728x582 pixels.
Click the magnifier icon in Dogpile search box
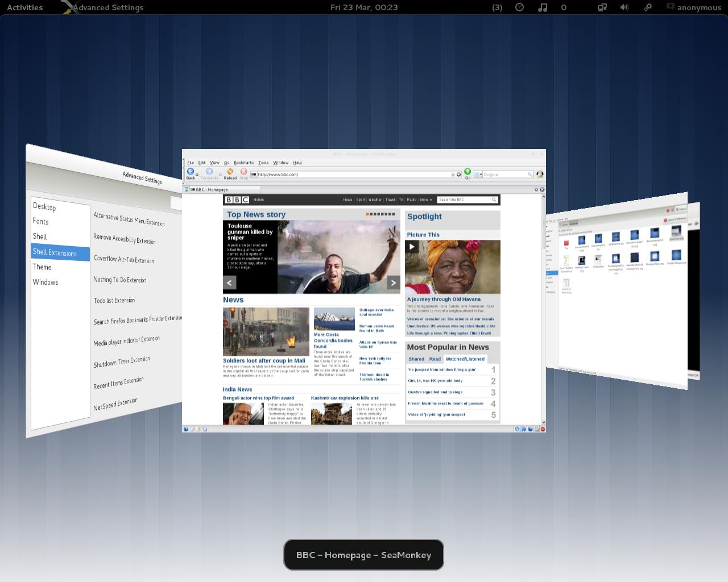click(x=530, y=174)
